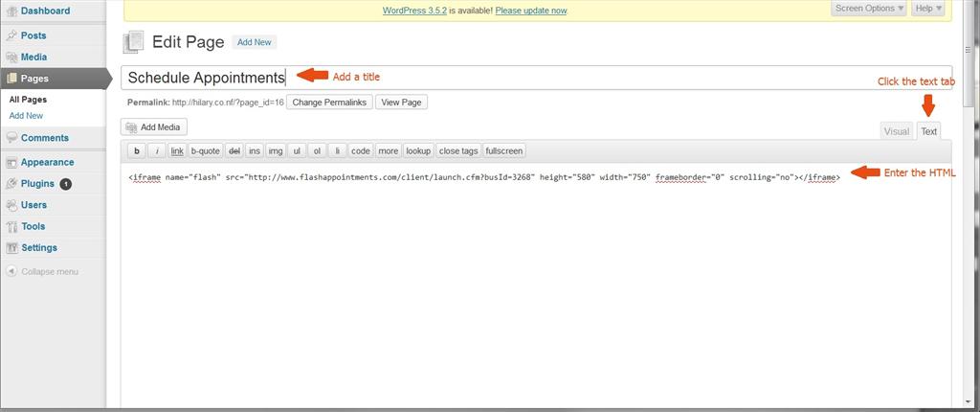980x412 pixels.
Task: Insert list item with li button
Action: [338, 150]
